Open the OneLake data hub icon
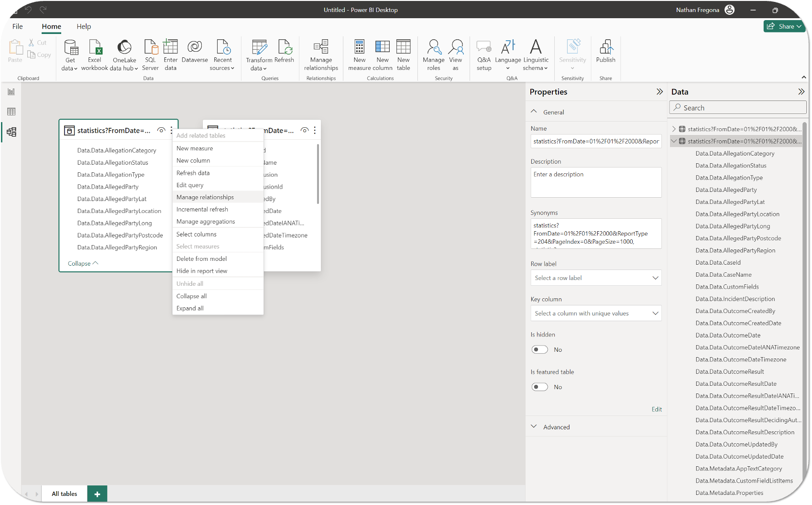Image resolution: width=812 pixels, height=505 pixels. pos(124,47)
